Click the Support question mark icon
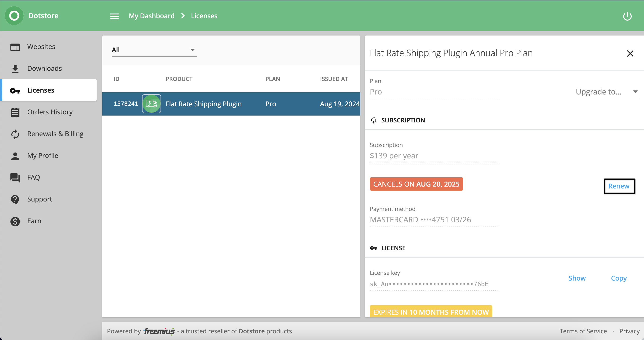 pos(15,200)
